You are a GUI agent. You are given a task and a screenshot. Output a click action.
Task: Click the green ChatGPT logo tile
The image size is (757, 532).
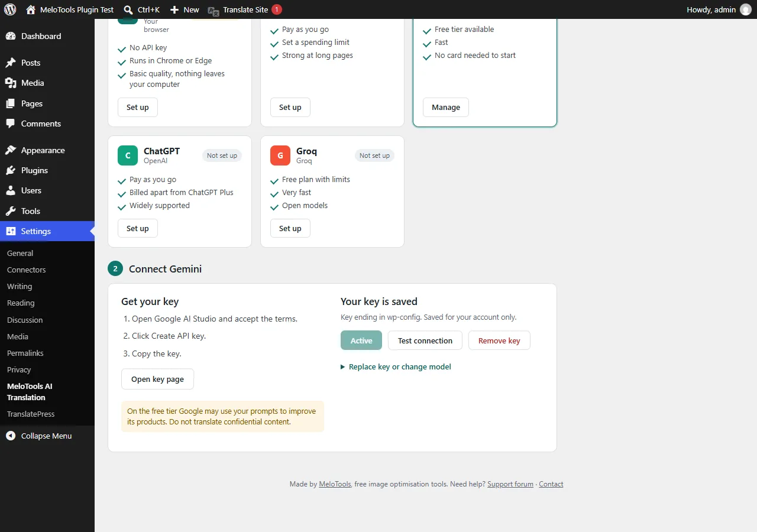pyautogui.click(x=128, y=155)
